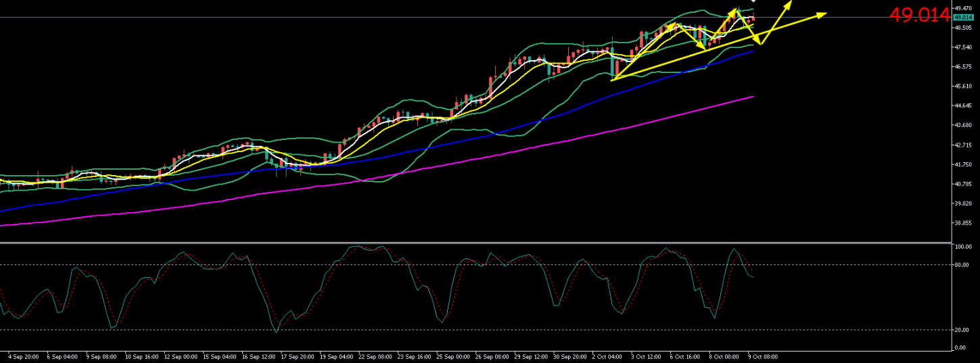Click the divider between chart and stochastic panel

tap(473, 242)
